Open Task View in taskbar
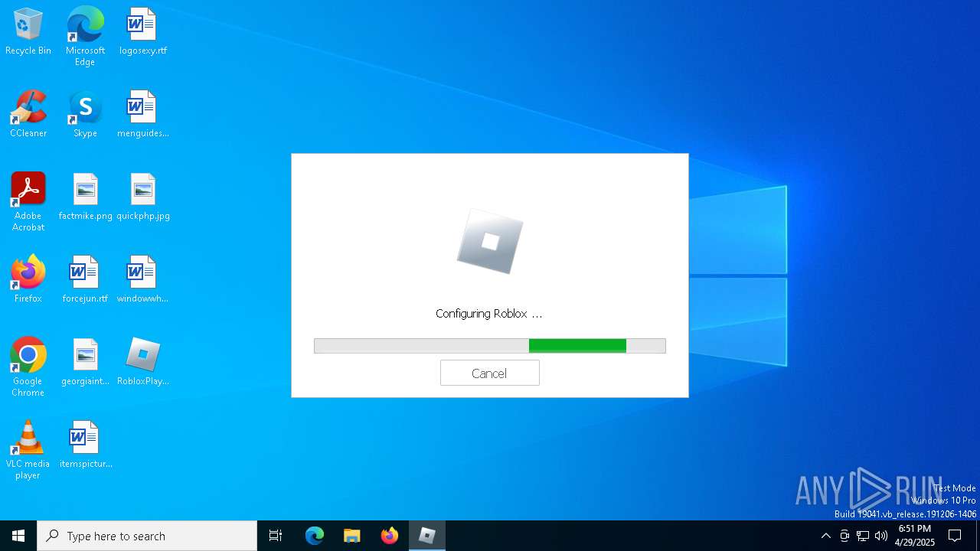The width and height of the screenshot is (980, 551). click(x=276, y=536)
